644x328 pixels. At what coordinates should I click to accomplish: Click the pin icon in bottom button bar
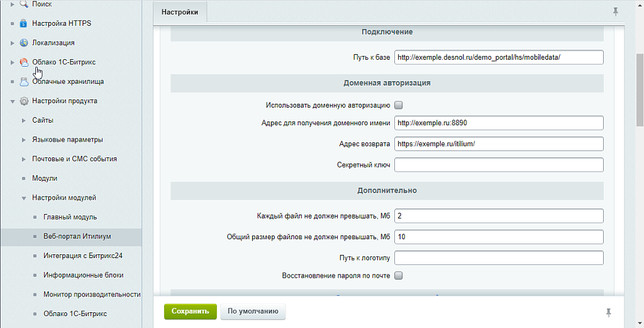[x=608, y=312]
